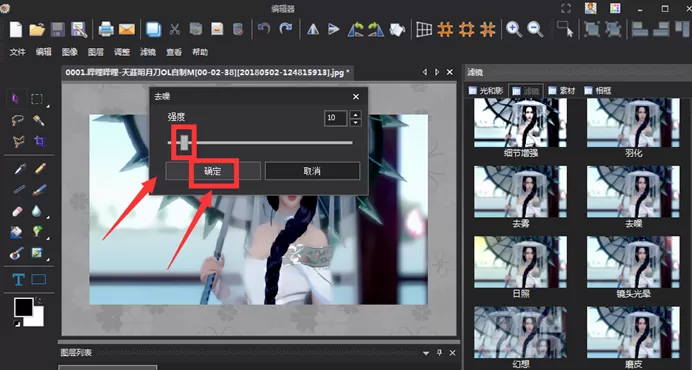Click the 强度 slider handle
692x370 pixels.
point(184,142)
